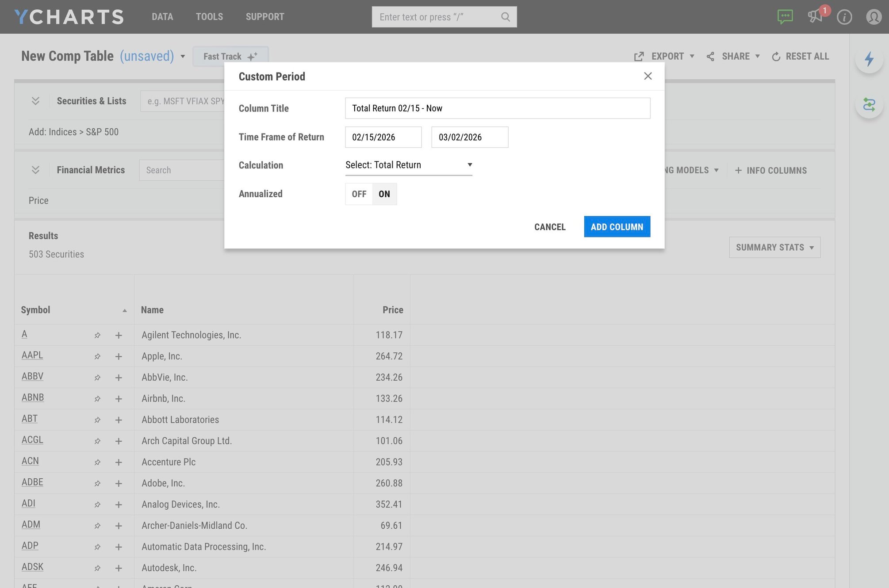Click the green swap arrows sidebar icon

pyautogui.click(x=869, y=105)
